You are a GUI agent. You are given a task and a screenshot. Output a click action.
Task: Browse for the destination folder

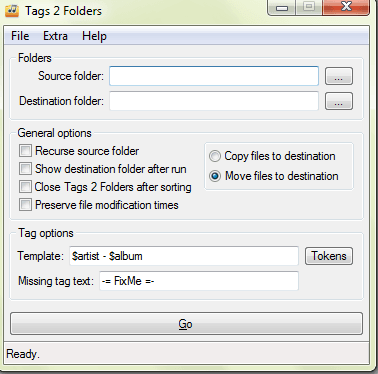point(339,101)
